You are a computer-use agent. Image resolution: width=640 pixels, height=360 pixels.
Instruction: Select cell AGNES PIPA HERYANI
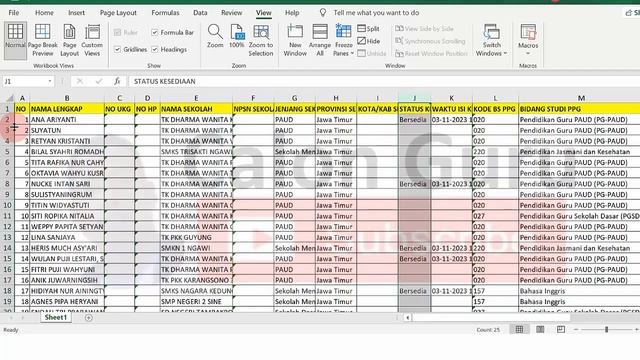pyautogui.click(x=67, y=302)
